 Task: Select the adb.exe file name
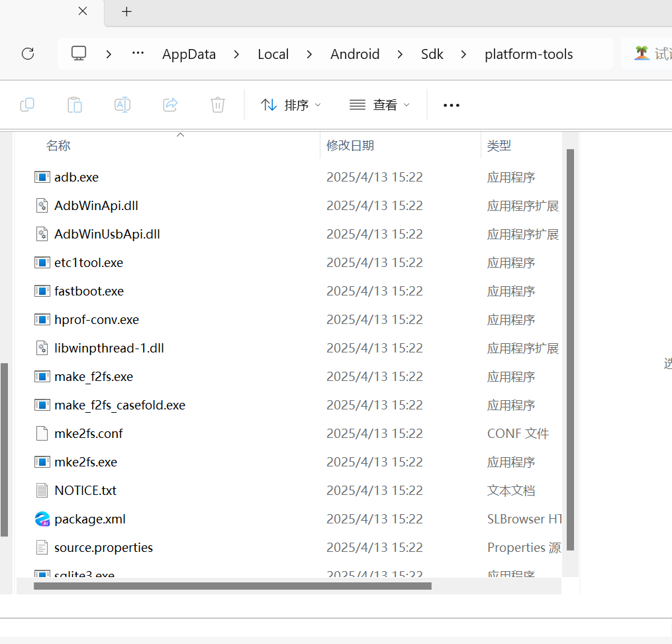click(x=76, y=177)
